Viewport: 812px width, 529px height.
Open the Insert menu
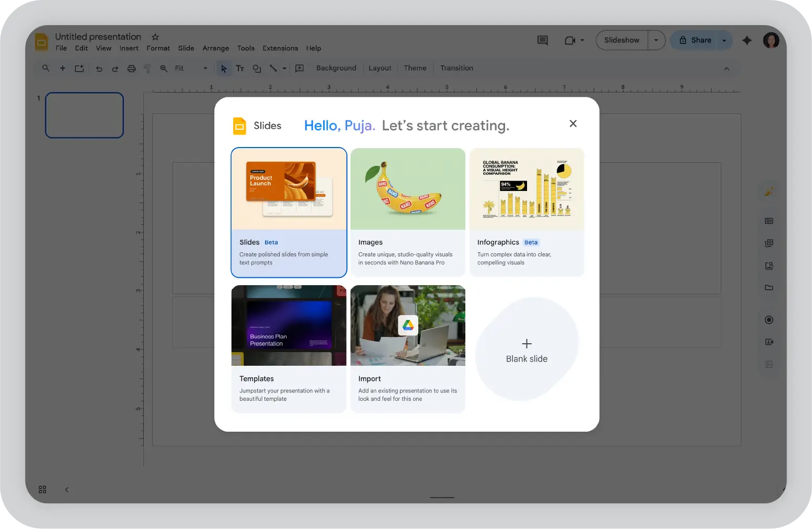tap(129, 48)
